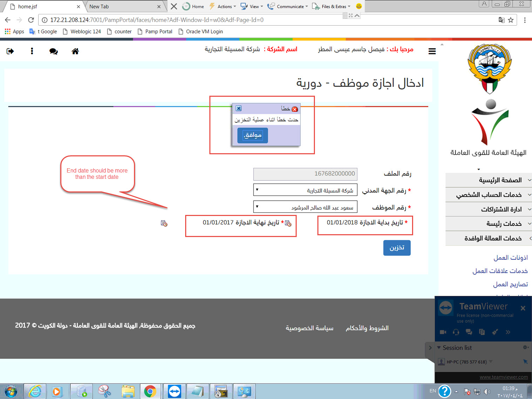Open the Chrome icon on the taskbar
The height and width of the screenshot is (399, 532).
(150, 391)
